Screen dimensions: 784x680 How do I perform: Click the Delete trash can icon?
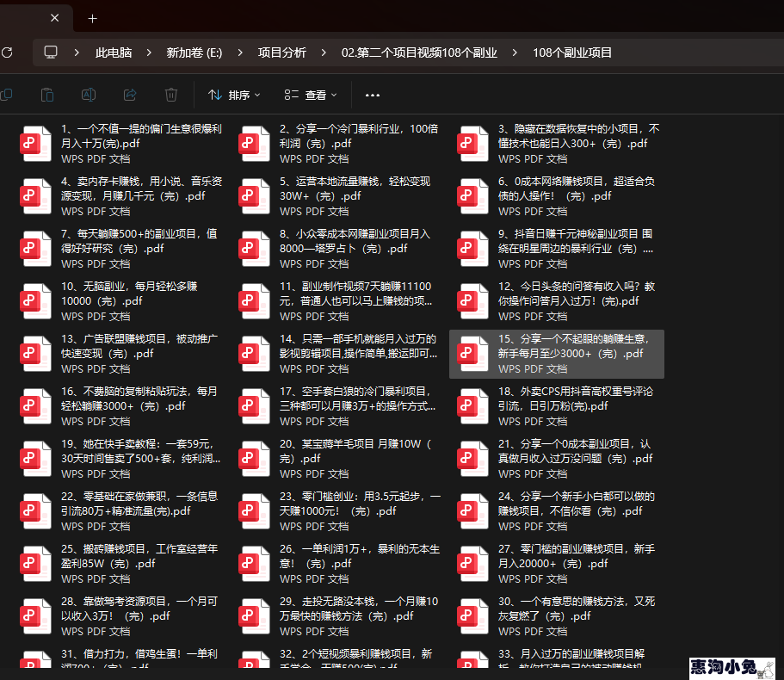pyautogui.click(x=171, y=95)
